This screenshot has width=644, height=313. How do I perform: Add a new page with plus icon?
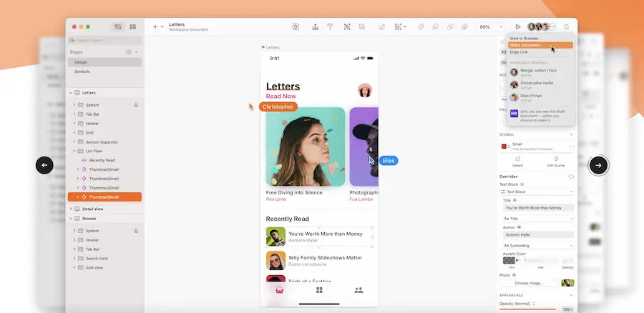(x=129, y=52)
